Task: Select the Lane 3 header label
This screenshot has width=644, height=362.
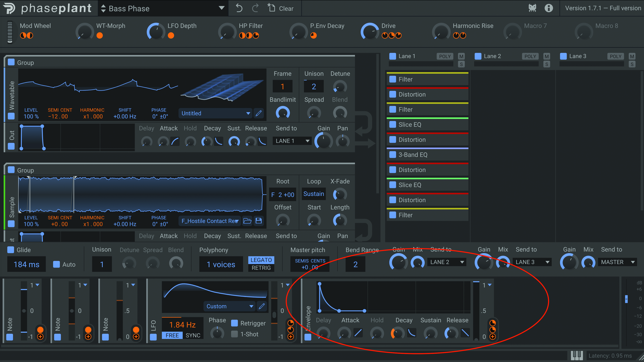Action: (578, 56)
